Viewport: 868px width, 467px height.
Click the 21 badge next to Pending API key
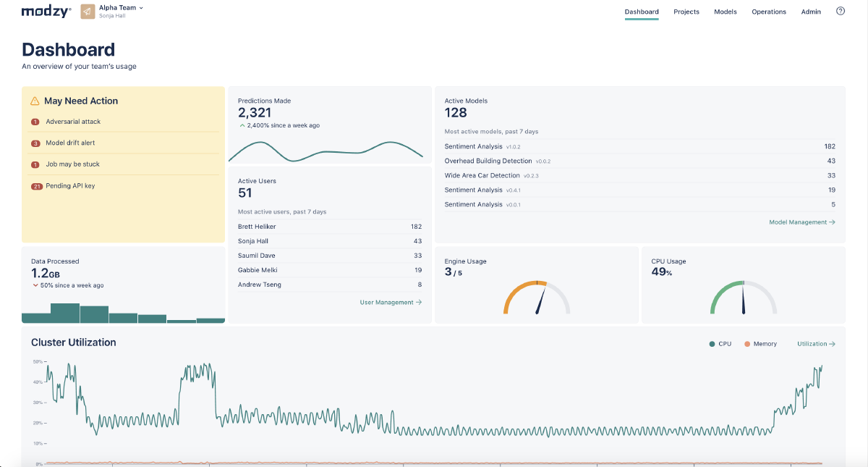point(37,186)
